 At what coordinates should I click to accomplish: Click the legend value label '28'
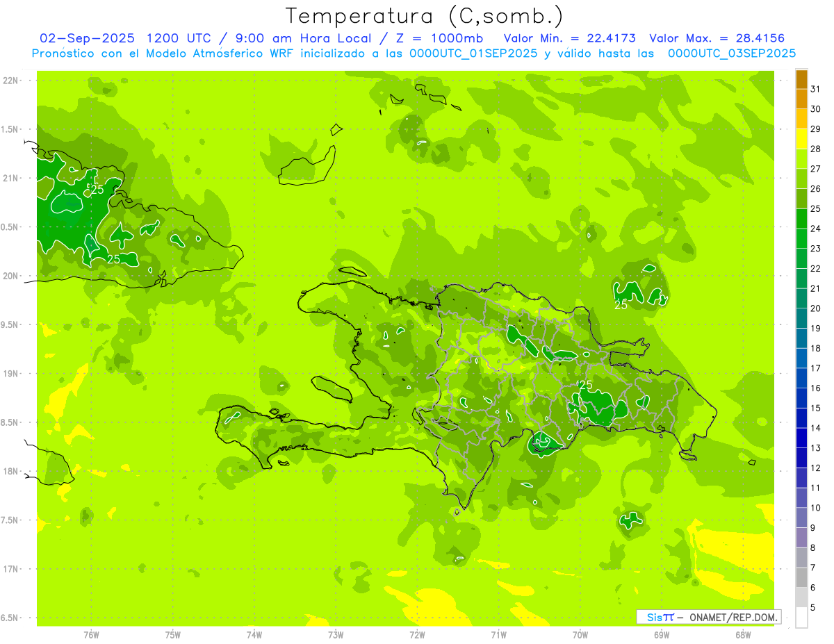click(x=816, y=148)
